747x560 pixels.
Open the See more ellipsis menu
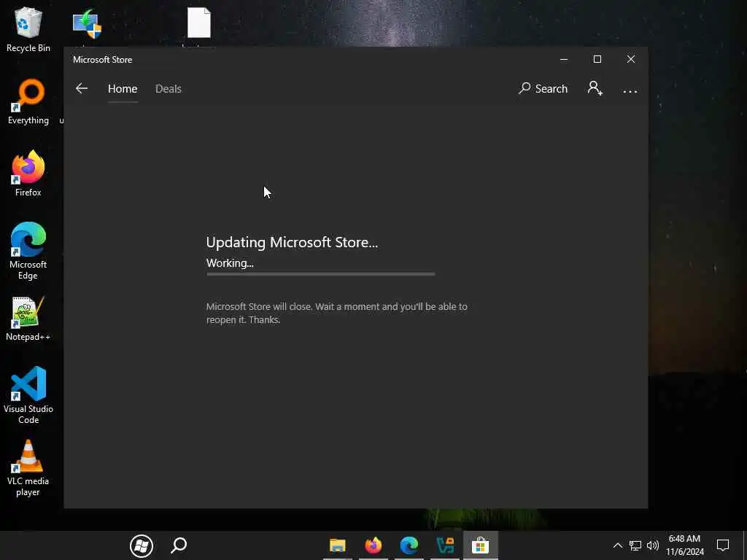[x=630, y=91]
